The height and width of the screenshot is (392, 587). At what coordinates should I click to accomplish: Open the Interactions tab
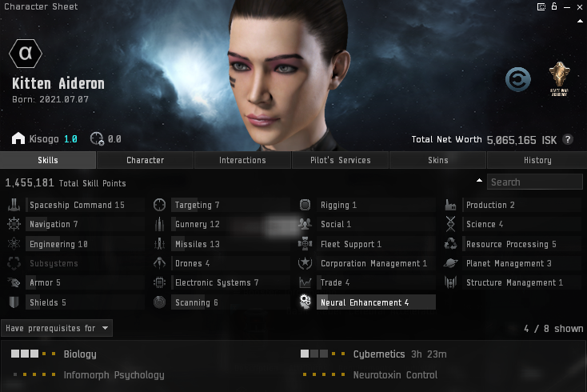click(242, 160)
